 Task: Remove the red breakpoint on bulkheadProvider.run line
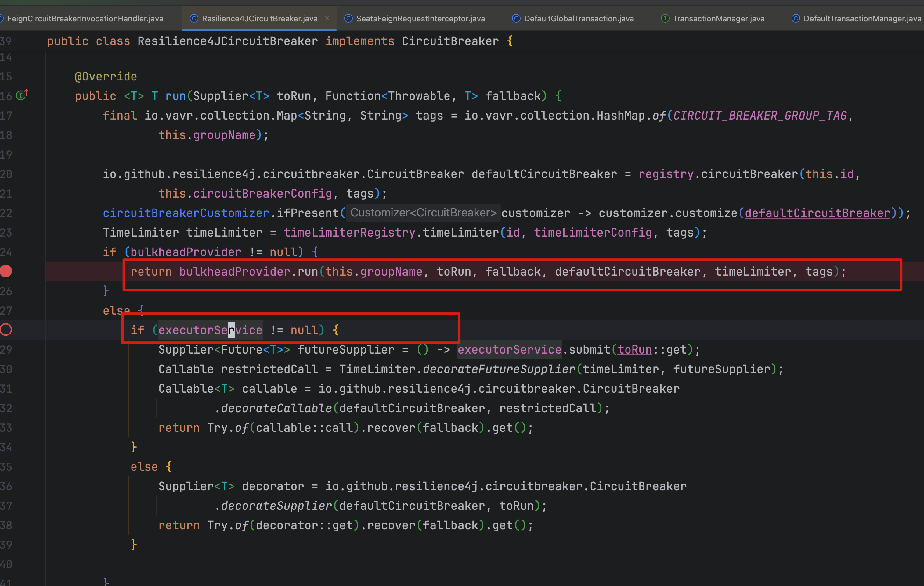coord(6,271)
